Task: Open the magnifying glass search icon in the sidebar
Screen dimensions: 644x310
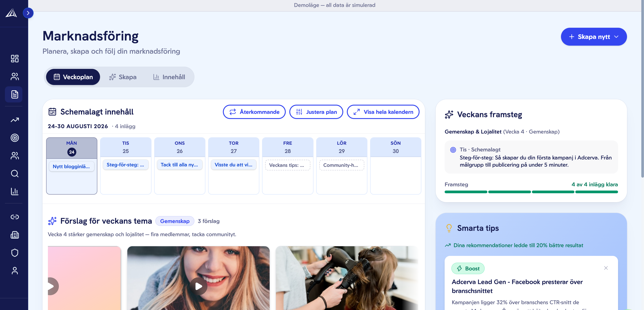Action: 15,174
